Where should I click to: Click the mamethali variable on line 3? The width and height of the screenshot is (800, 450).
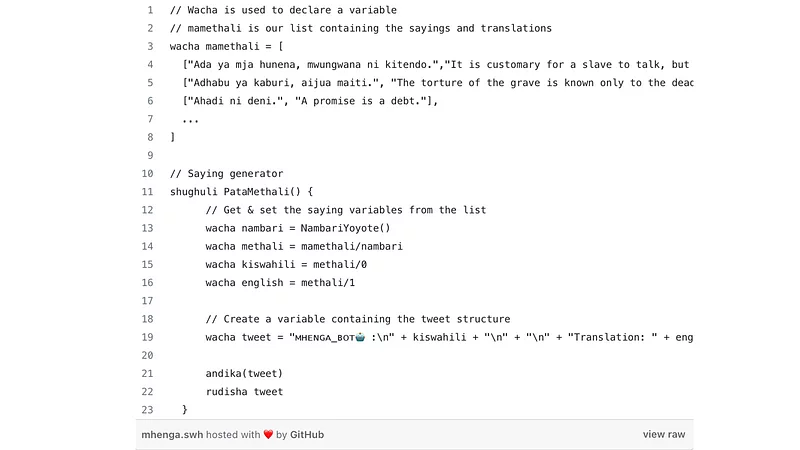(x=232, y=46)
